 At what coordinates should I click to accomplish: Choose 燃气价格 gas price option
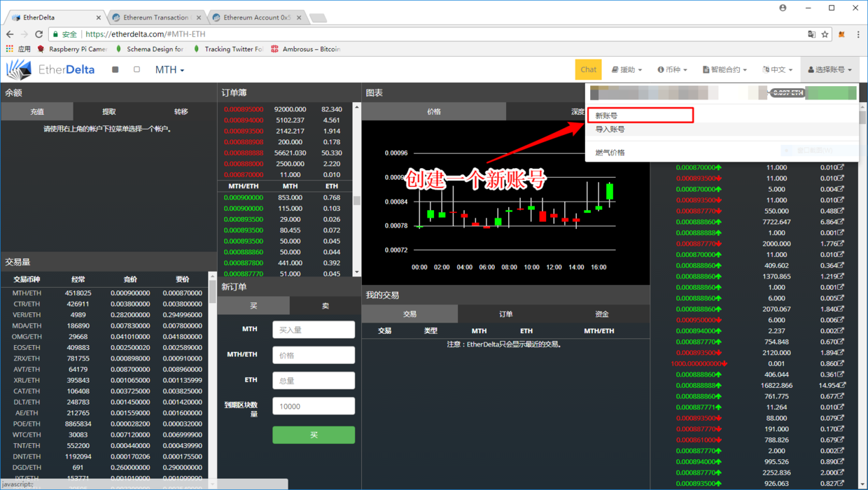[x=610, y=153]
